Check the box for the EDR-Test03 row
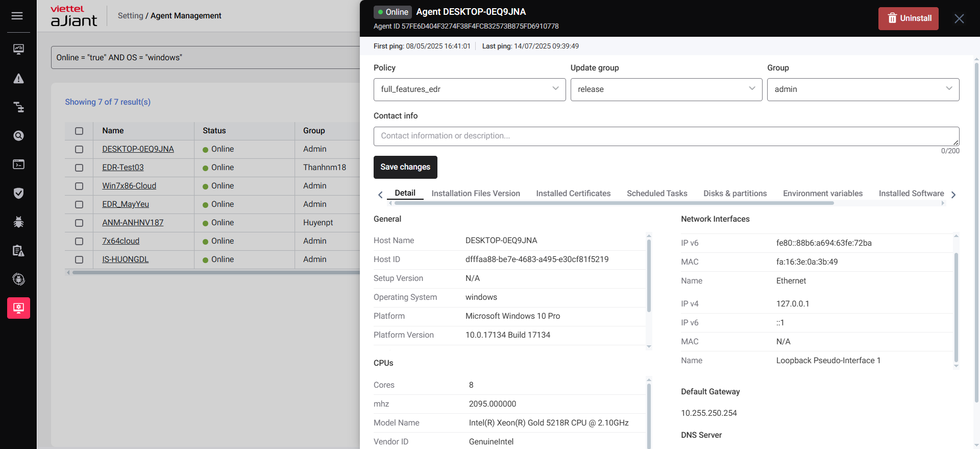The height and width of the screenshot is (449, 980). click(79, 168)
